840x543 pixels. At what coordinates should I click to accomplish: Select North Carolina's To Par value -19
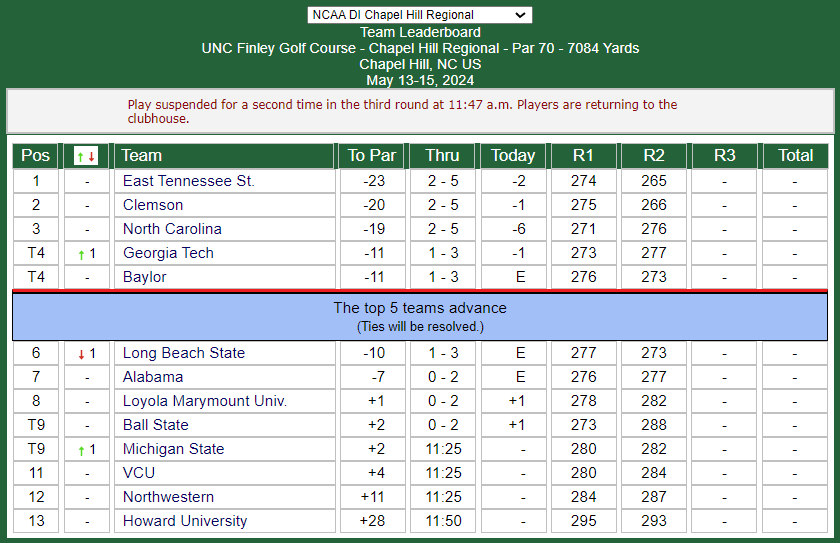pos(374,229)
